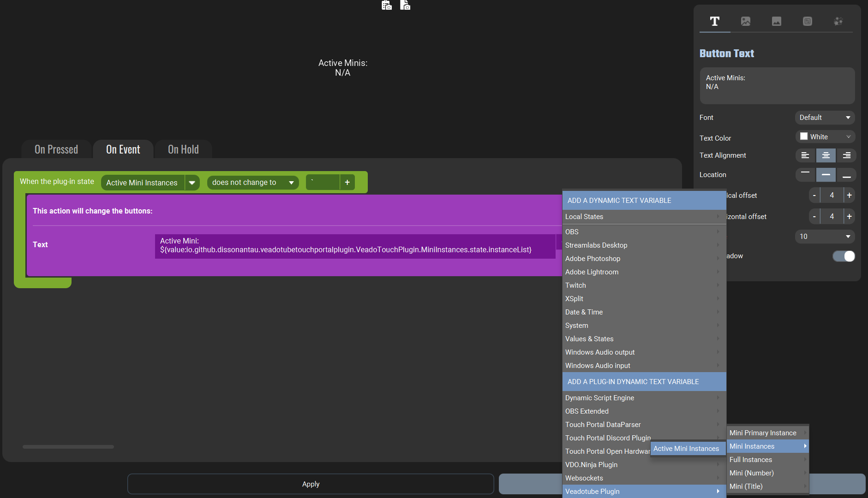868x498 pixels.
Task: Select Mini (Number) menu entry
Action: (x=768, y=473)
